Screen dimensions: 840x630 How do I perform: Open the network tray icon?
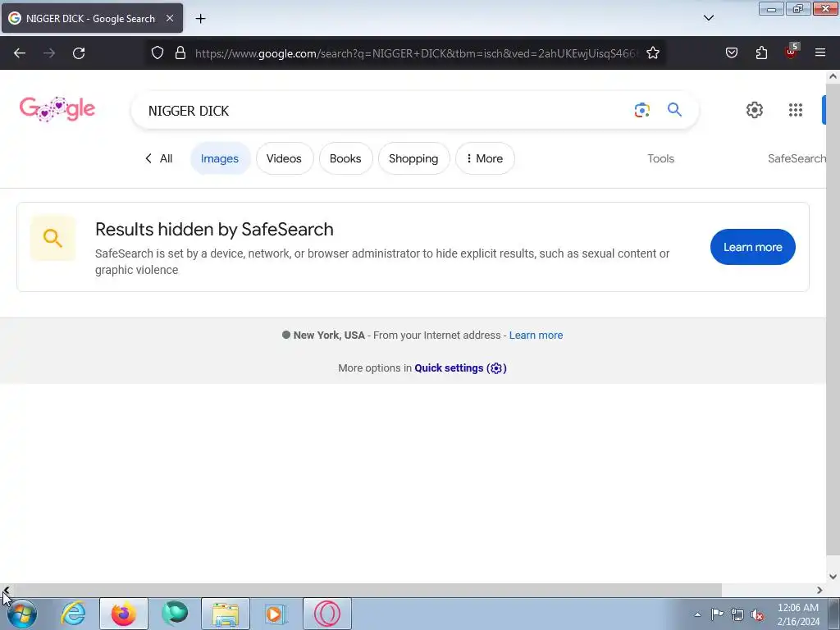pos(737,614)
